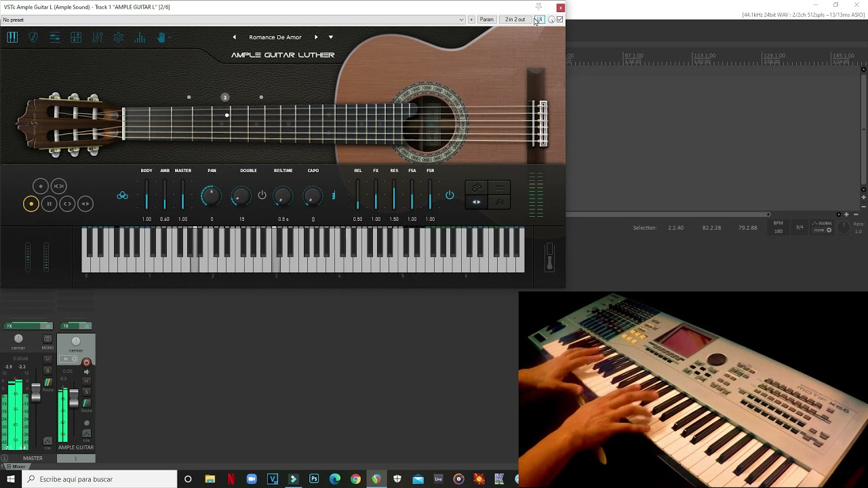
Task: Click the angle brackets round button
Action: coord(67,203)
